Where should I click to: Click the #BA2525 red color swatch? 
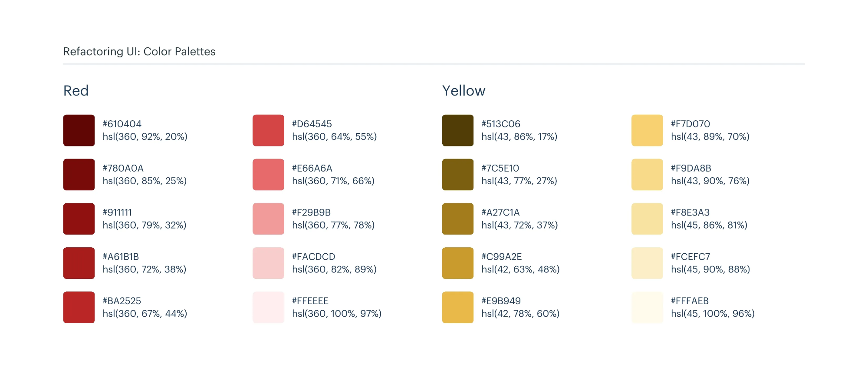tap(79, 307)
